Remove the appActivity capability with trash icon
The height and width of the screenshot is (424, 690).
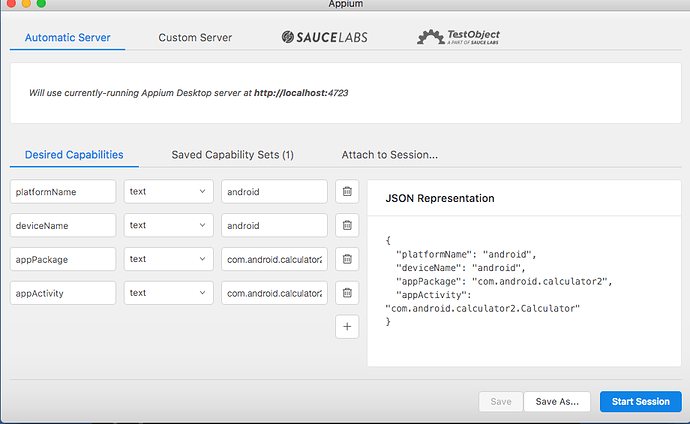pyautogui.click(x=347, y=293)
